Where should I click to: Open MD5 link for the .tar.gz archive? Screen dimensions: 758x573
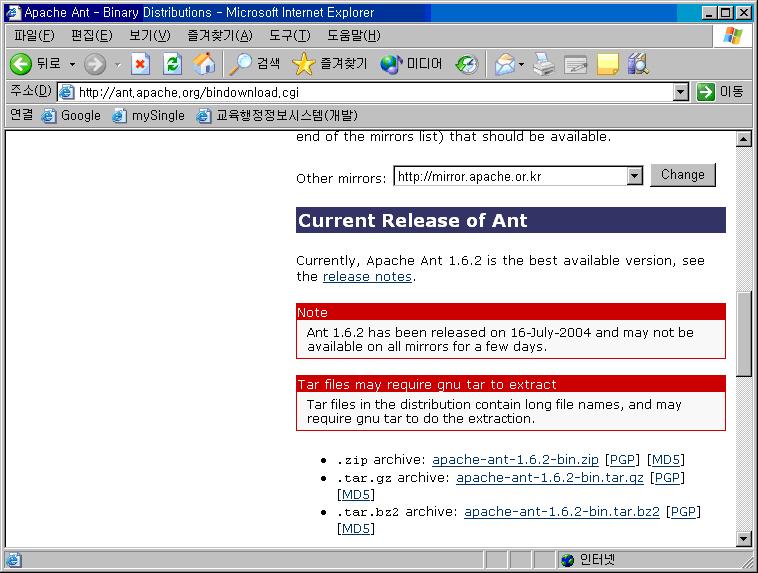click(x=356, y=495)
